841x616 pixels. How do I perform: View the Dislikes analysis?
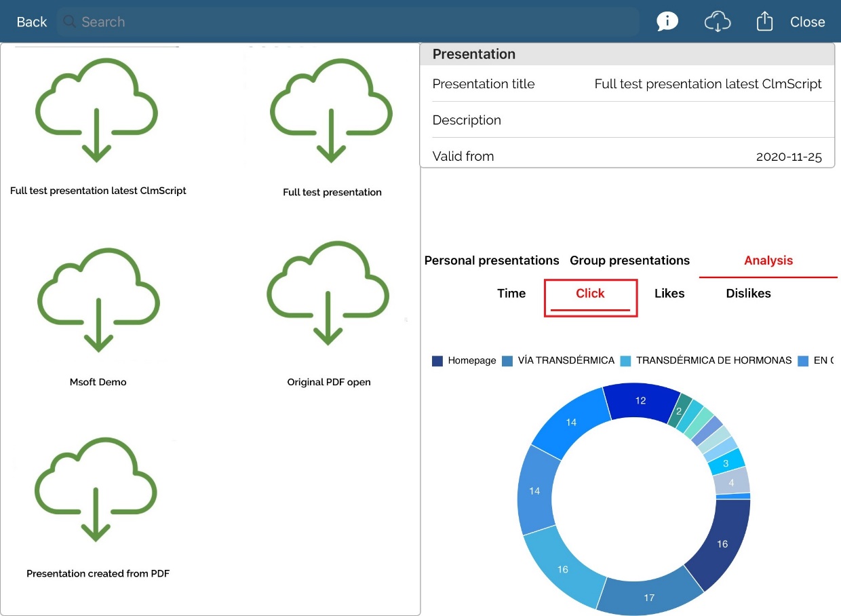point(748,294)
